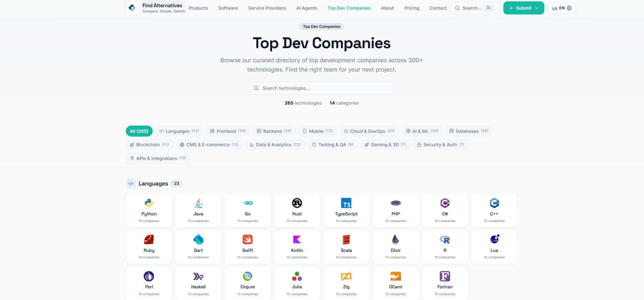Open the Rust gear logo
This screenshot has height=300, width=644.
(x=297, y=203)
